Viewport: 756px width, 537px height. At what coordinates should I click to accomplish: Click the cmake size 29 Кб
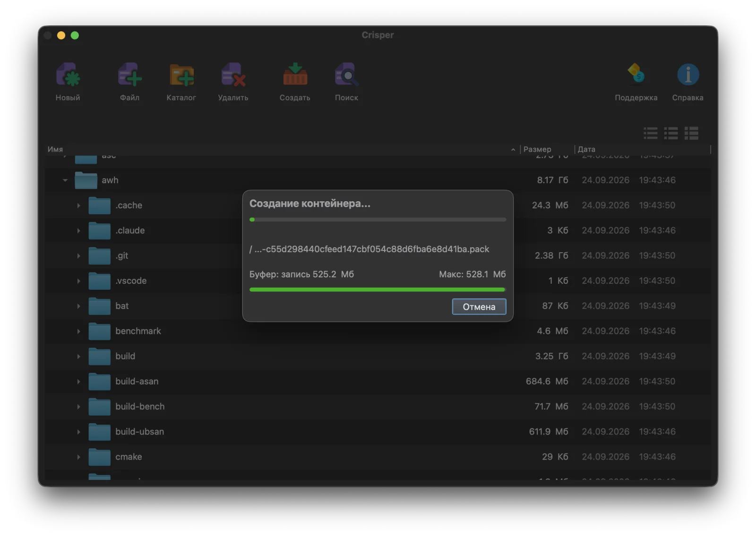click(x=555, y=457)
